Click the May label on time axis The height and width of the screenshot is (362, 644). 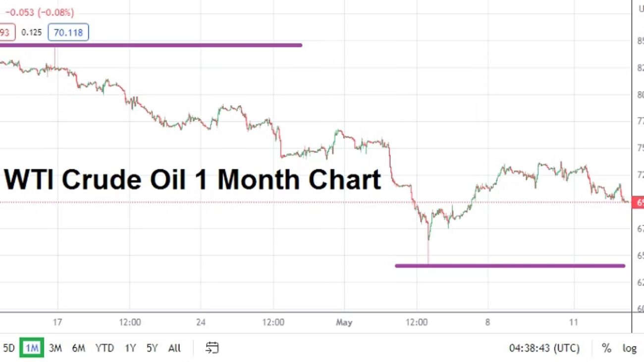[344, 322]
